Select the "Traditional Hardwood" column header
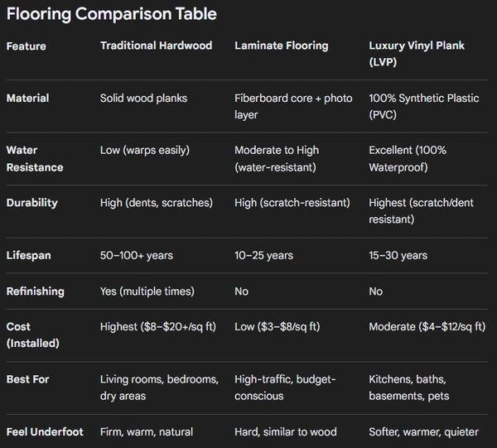The height and width of the screenshot is (448, 497). pyautogui.click(x=157, y=46)
